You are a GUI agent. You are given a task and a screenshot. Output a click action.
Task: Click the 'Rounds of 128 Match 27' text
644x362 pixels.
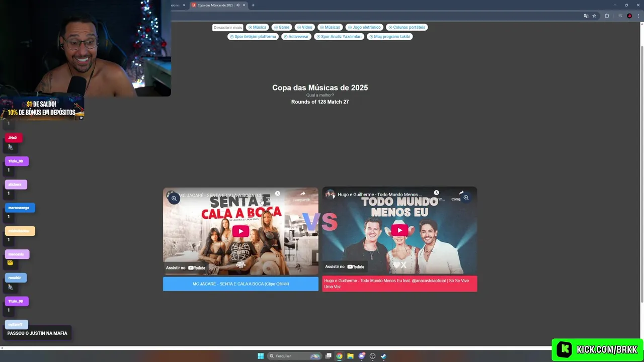320,102
